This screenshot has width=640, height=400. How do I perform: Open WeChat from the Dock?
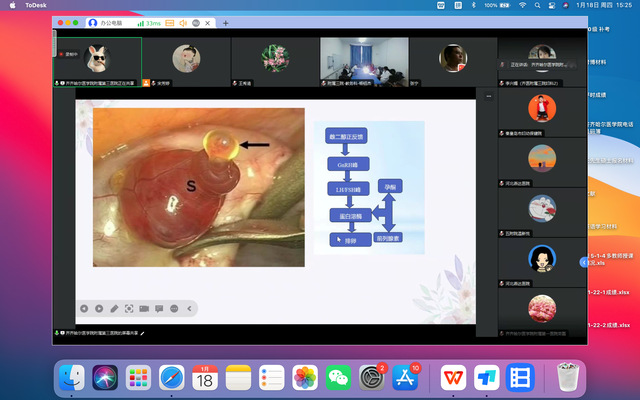(339, 377)
